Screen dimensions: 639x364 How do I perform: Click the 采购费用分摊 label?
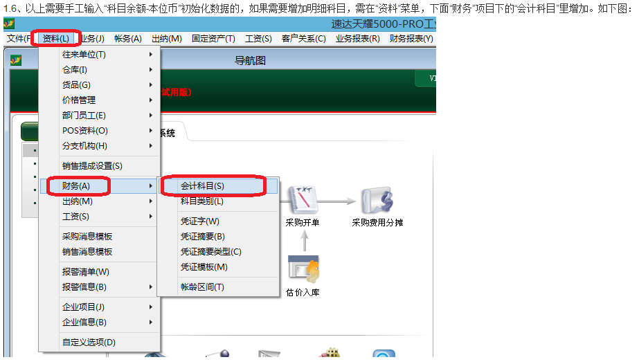pyautogui.click(x=377, y=223)
